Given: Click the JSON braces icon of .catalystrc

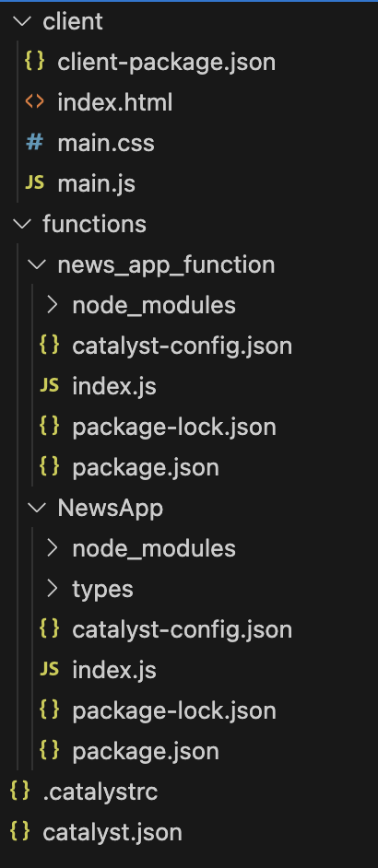Looking at the screenshot, I should 20,792.
